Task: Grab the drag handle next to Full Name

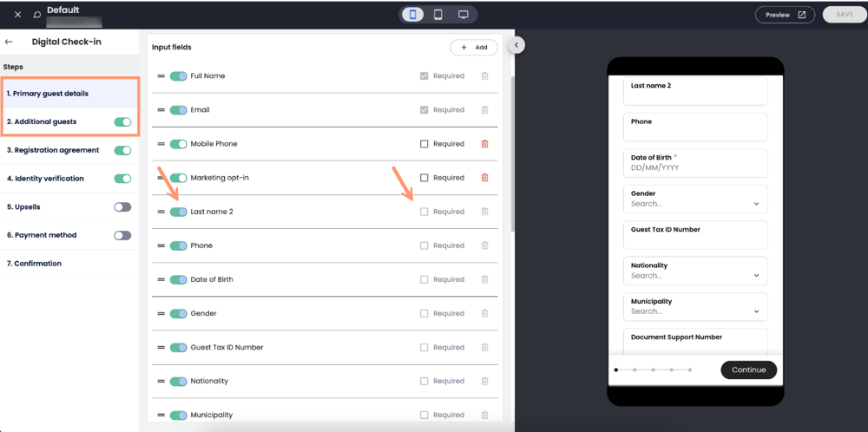Action: 161,76
